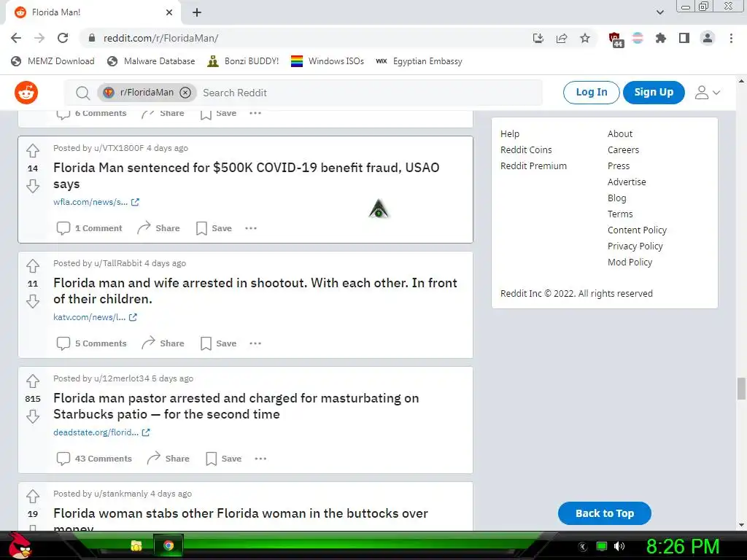Viewport: 747px width, 560px height.
Task: Save the COVID-19 benefit fraud post
Action: point(214,228)
